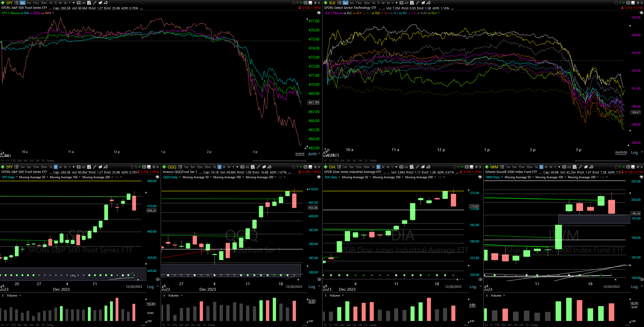Open HA dropdown in DIA chart
644x327 pixels.
click(x=444, y=177)
